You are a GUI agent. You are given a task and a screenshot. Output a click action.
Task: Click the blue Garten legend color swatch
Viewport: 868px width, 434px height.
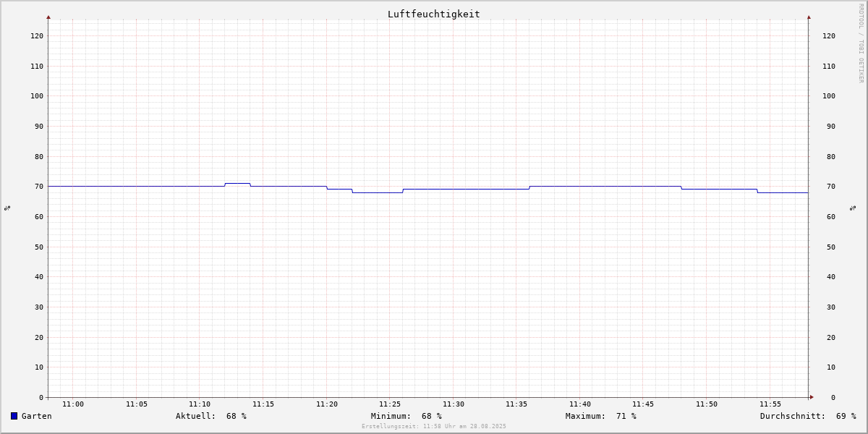click(x=14, y=416)
